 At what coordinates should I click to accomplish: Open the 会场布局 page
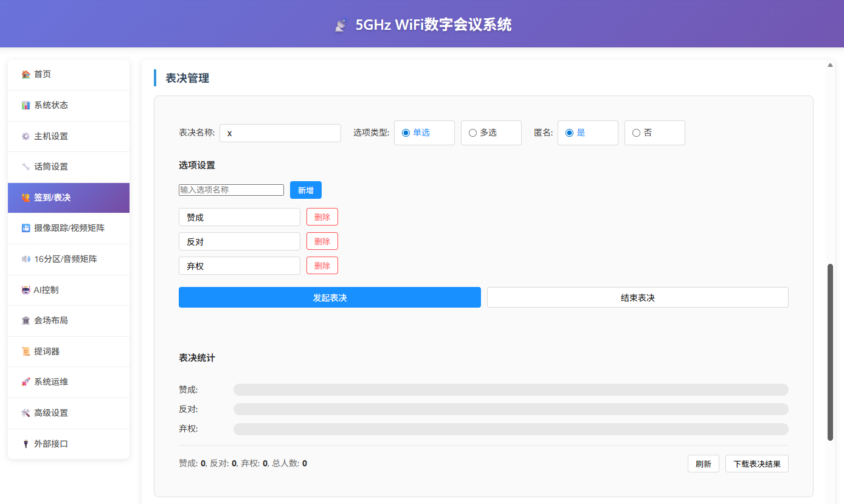pos(69,320)
